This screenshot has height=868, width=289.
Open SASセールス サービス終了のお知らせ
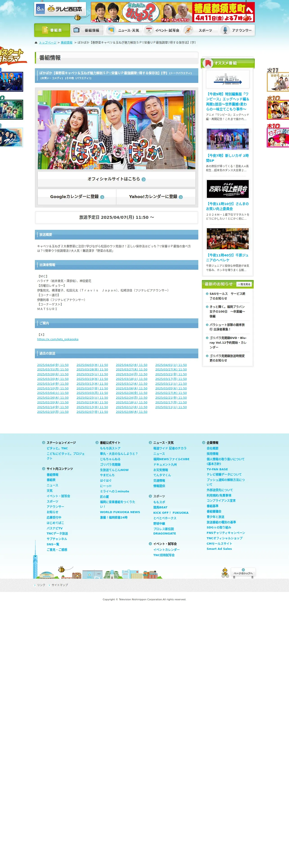coord(227,296)
